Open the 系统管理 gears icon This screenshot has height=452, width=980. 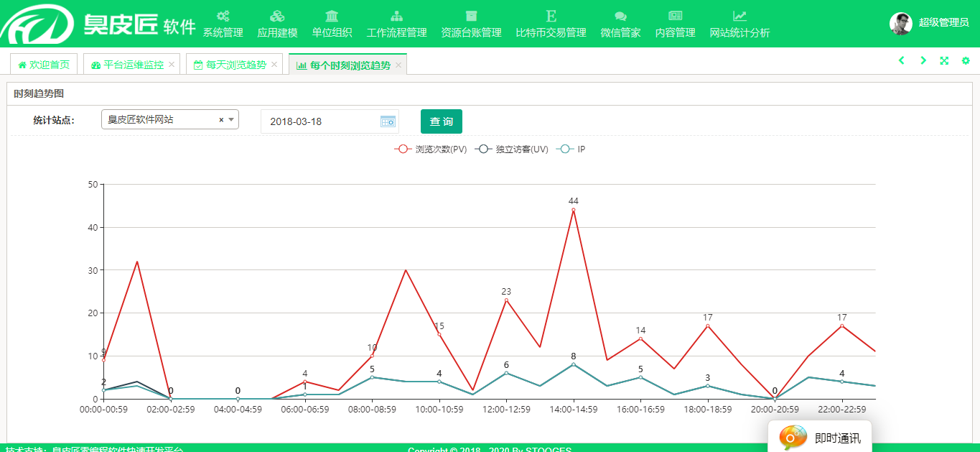pyautogui.click(x=223, y=16)
